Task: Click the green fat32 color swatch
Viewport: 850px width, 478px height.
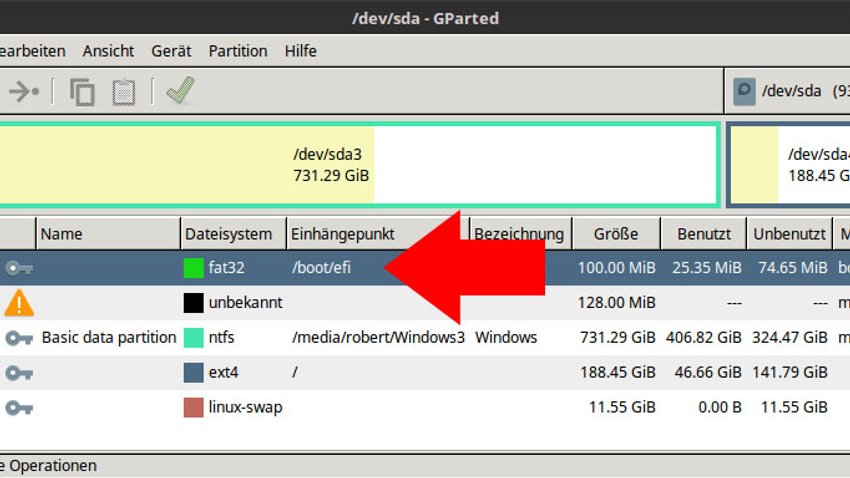Action: 194,268
